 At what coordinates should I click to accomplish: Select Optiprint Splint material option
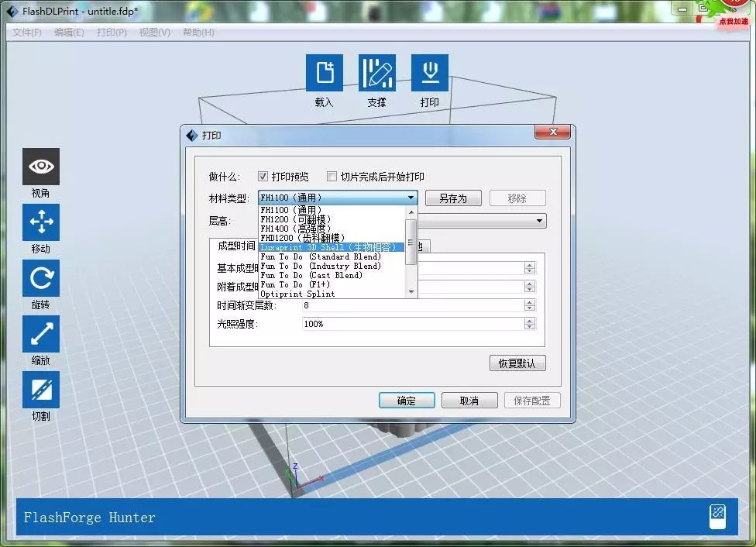(x=332, y=294)
